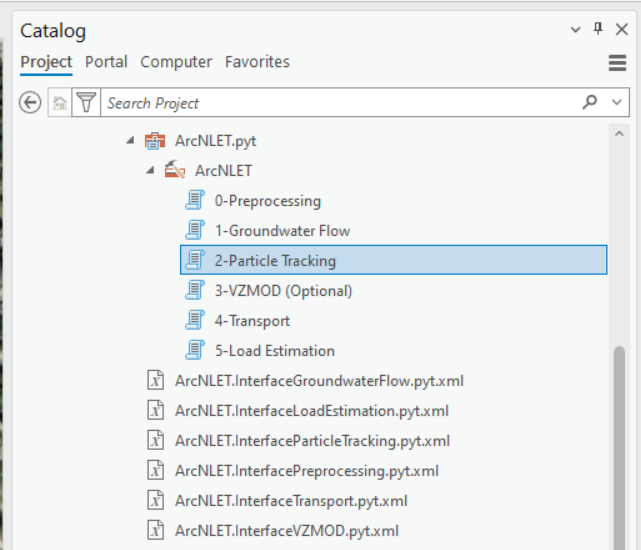
Task: Select ArcNLET.InterfaceParticleTracking.pyt.xml file
Action: (x=312, y=441)
